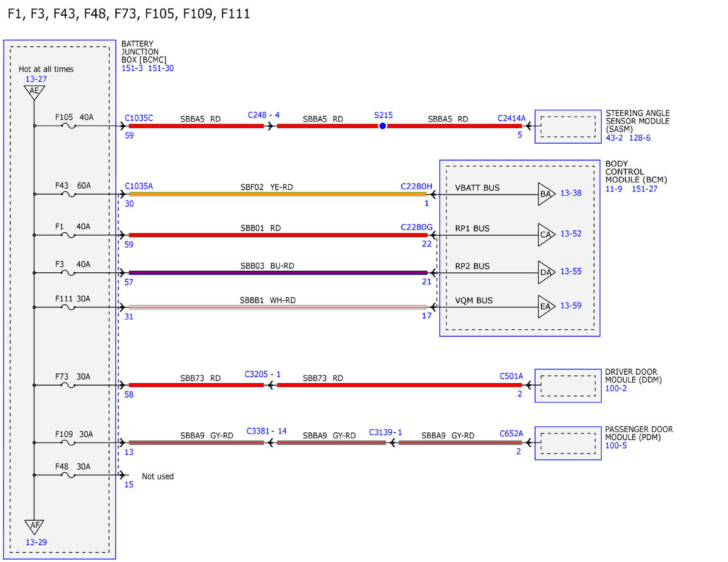
Task: Select the Steering Angle Sensor Module box
Action: 568,126
